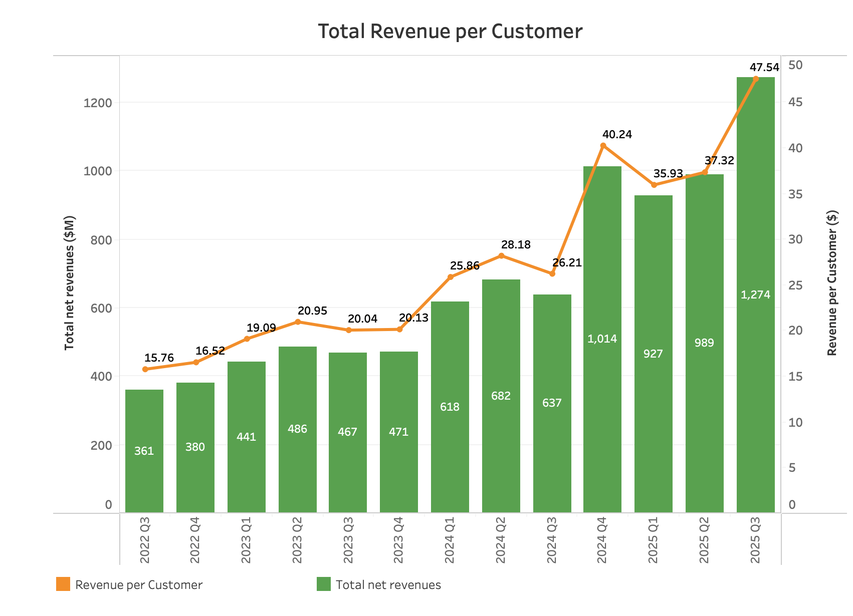Screen dimensions: 853x616
Task: Select the line point labeled 15.76
Action: pos(144,369)
